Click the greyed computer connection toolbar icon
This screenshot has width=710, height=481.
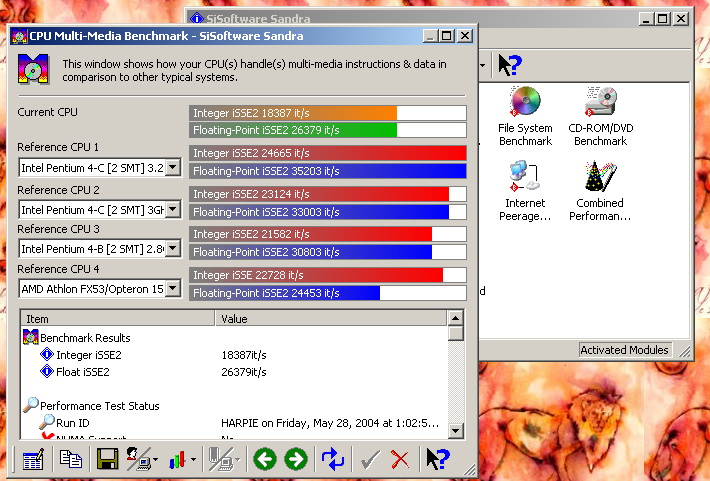(221, 459)
